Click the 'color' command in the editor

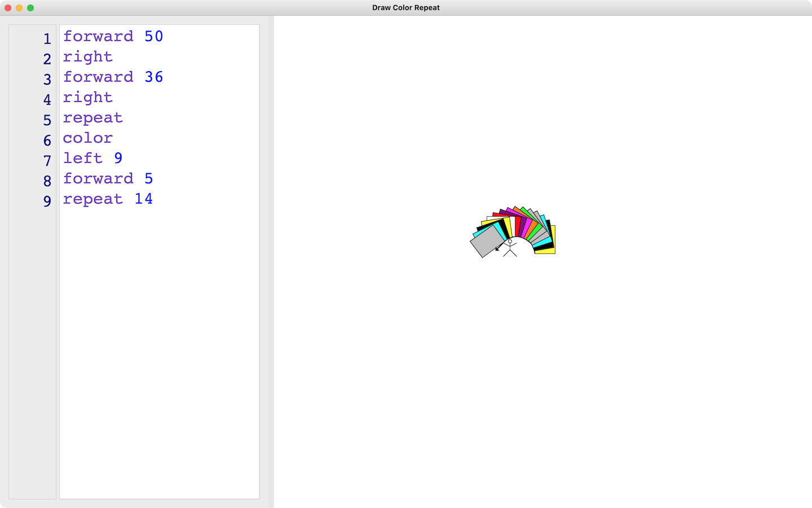tap(87, 138)
